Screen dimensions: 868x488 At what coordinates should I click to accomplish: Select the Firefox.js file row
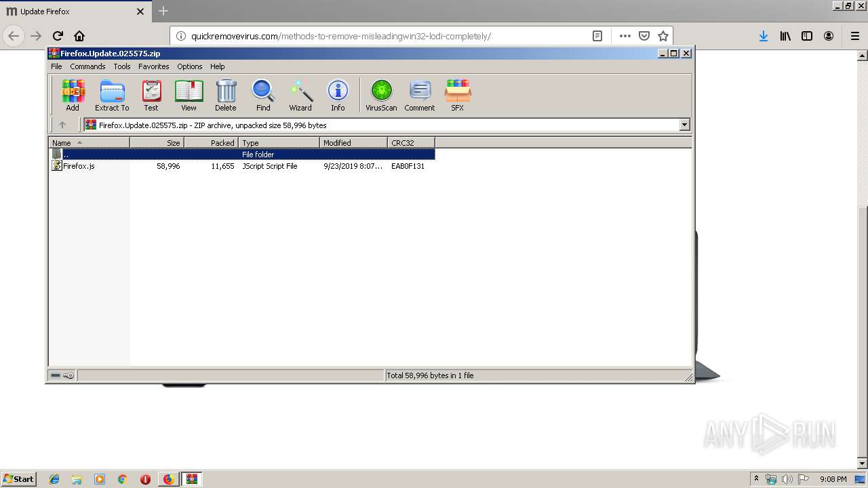(x=241, y=166)
